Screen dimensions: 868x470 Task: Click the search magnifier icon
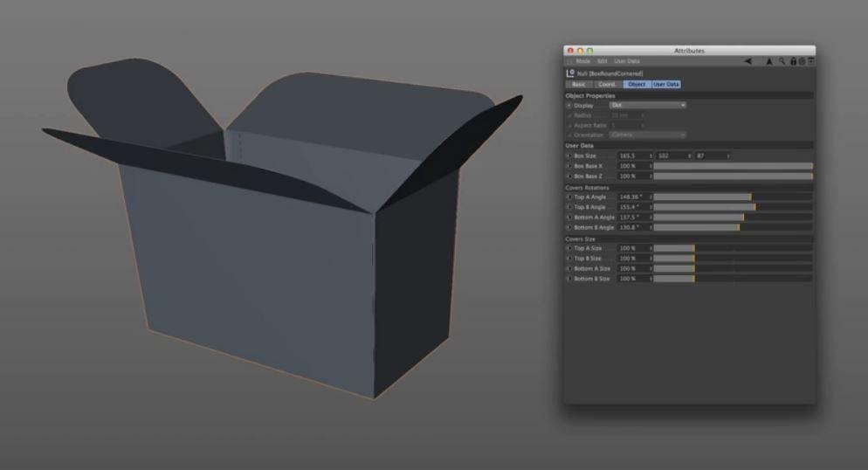click(782, 61)
